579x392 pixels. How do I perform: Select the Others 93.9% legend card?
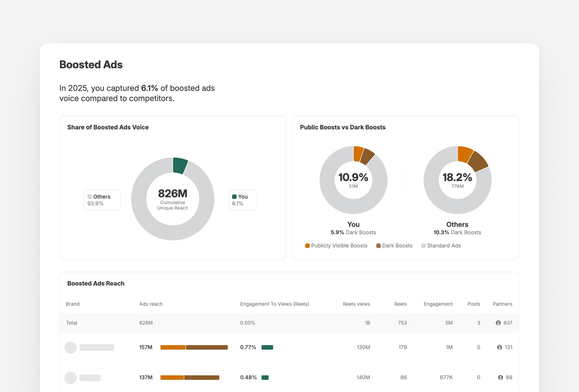tap(102, 200)
